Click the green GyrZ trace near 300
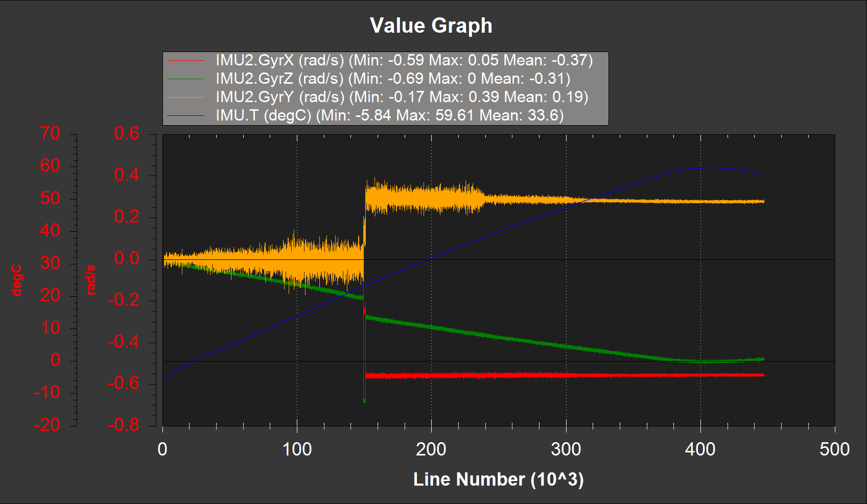The height and width of the screenshot is (504, 867). (566, 346)
